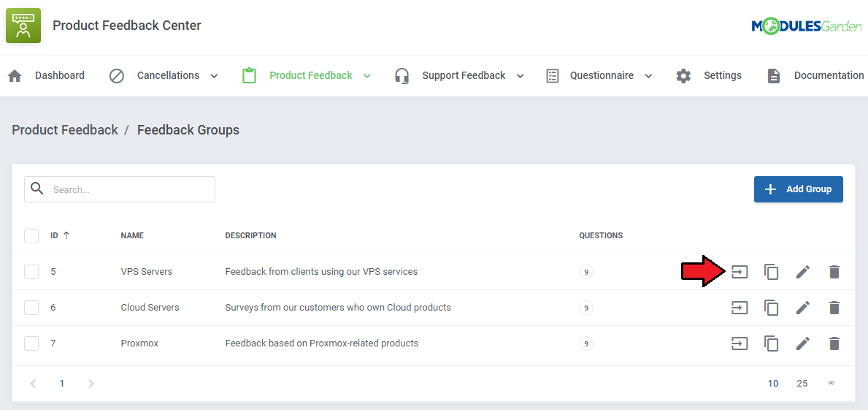Screen dimensions: 868x410
Task: Click the VPS Servers questions count badge
Action: 585,272
